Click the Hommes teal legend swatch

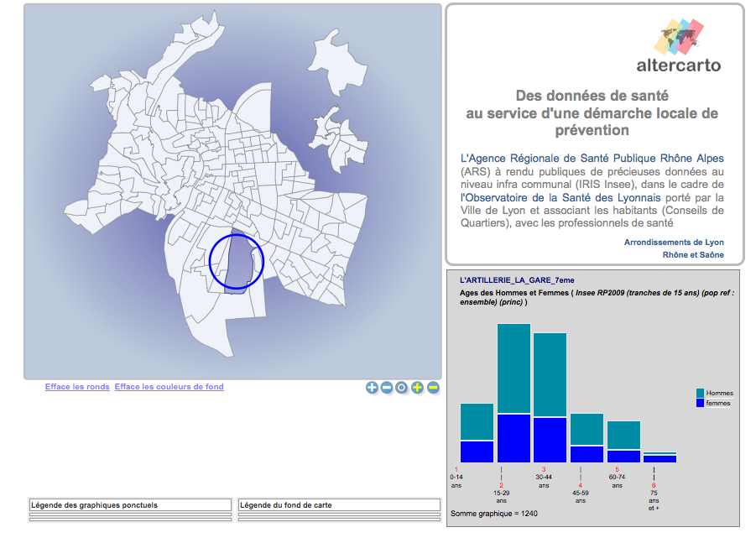701,393
